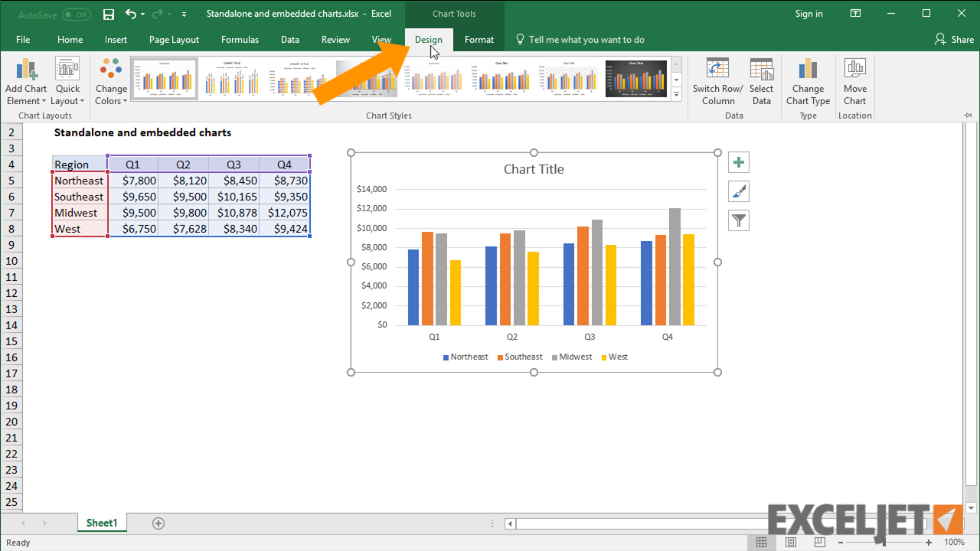Click the Chart Elements plus button
This screenshot has width=980, height=551.
739,162
